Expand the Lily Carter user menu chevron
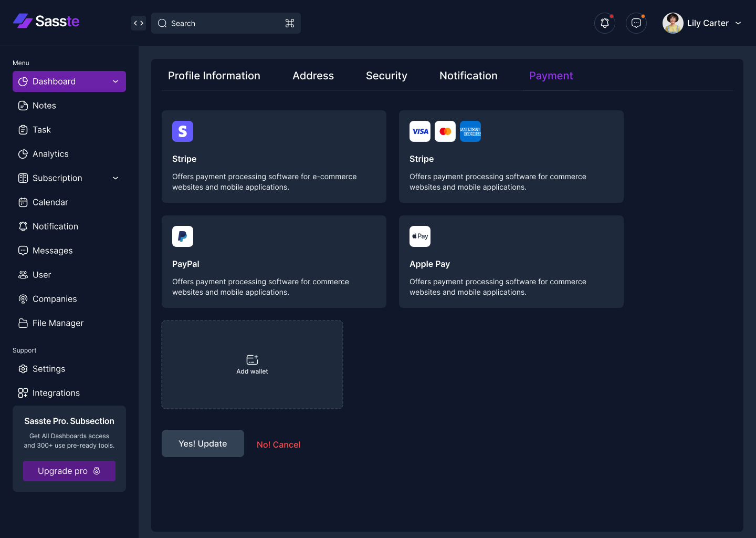 [x=738, y=23]
